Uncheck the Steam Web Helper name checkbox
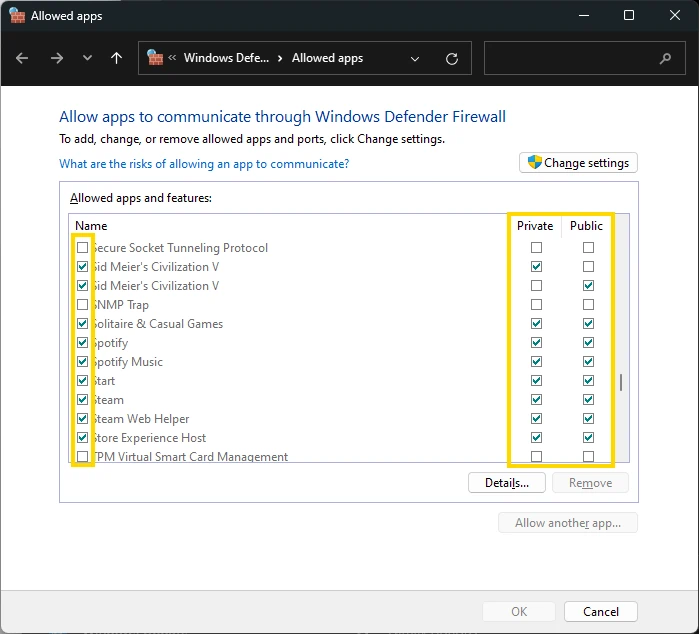 pyautogui.click(x=82, y=419)
